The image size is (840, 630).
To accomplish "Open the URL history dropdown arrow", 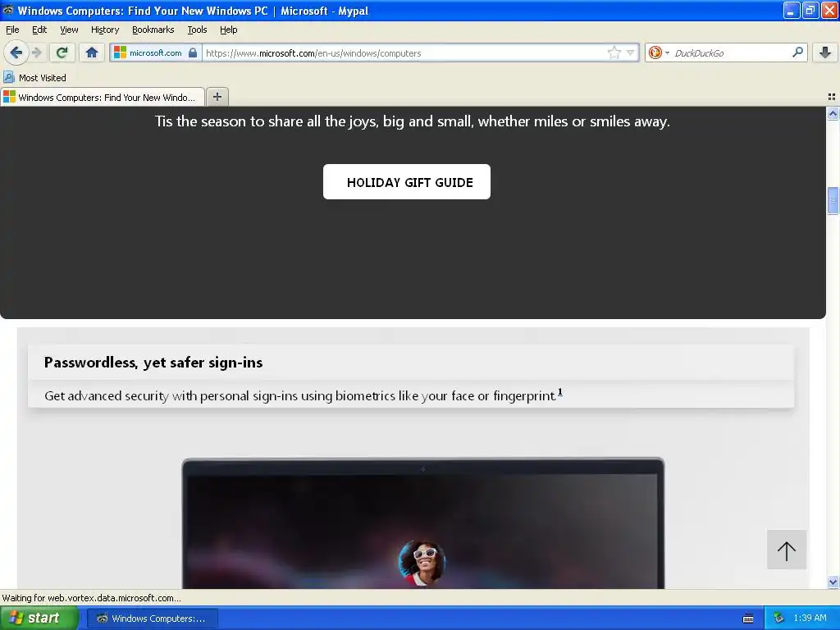I will pos(631,52).
